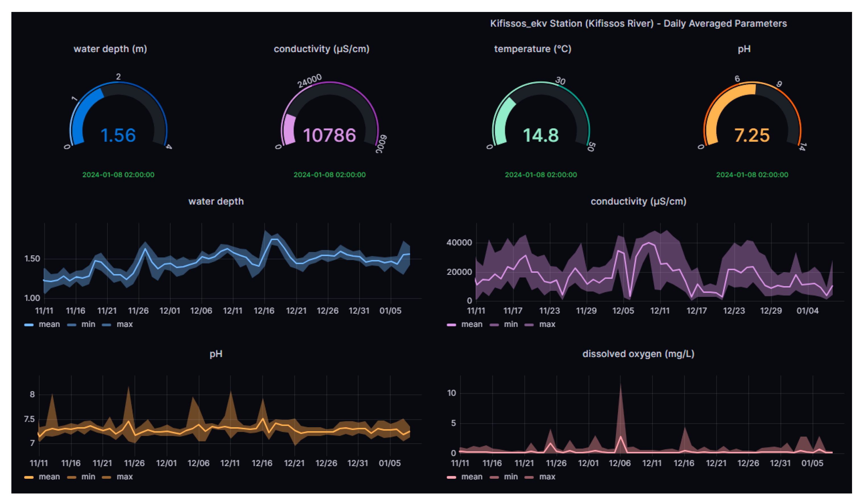
Task: Open the water depth (m) gauge panel title
Action: (110, 49)
